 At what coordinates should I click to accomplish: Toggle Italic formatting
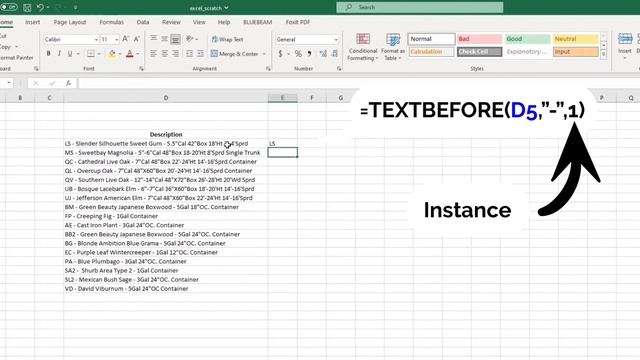click(x=59, y=53)
